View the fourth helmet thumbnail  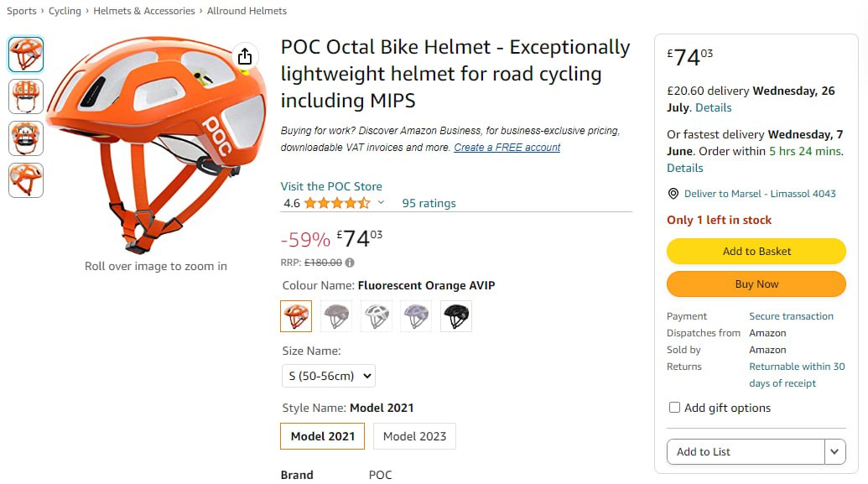(x=26, y=180)
